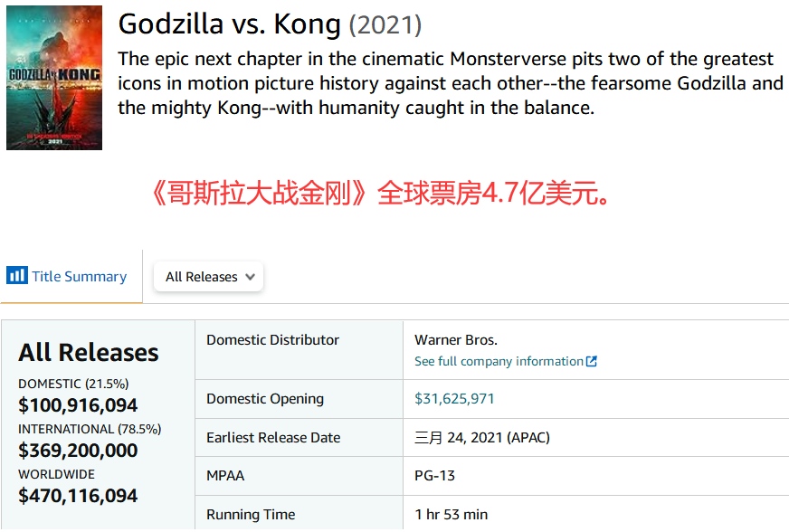789x532 pixels.
Task: Click the domestic gross $100,916,094
Action: pyautogui.click(x=78, y=405)
